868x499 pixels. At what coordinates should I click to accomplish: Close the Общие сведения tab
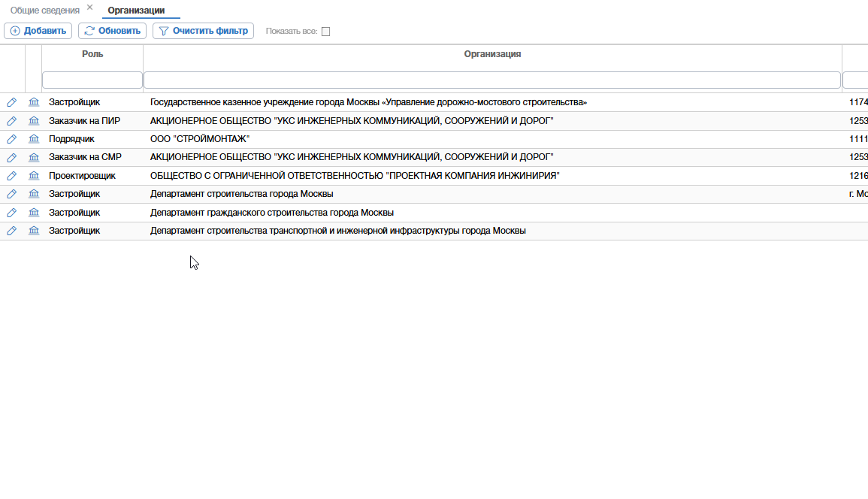pos(89,8)
